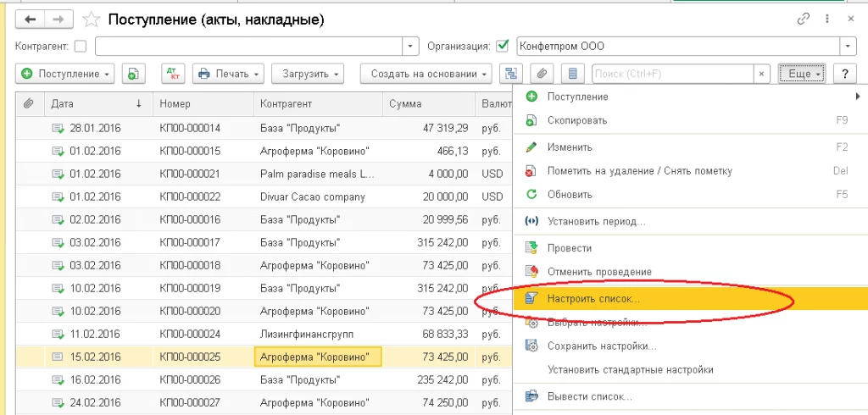The image size is (868, 415).
Task: Open the Создать на основании dropdown
Action: 426,74
